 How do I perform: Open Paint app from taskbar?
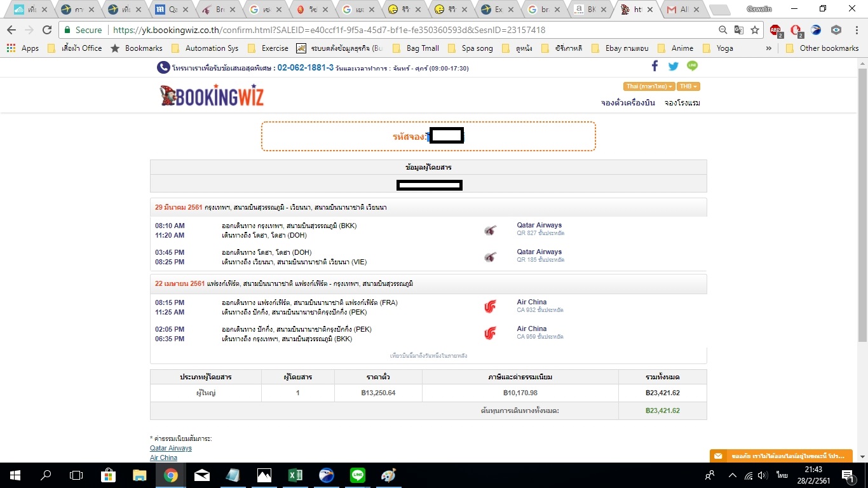(388, 475)
